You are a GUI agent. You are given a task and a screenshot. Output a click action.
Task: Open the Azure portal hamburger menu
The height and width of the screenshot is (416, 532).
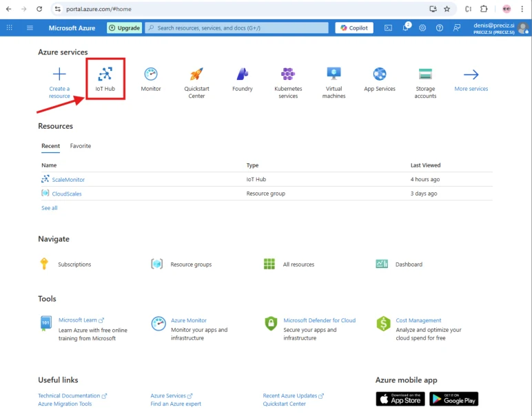(30, 28)
